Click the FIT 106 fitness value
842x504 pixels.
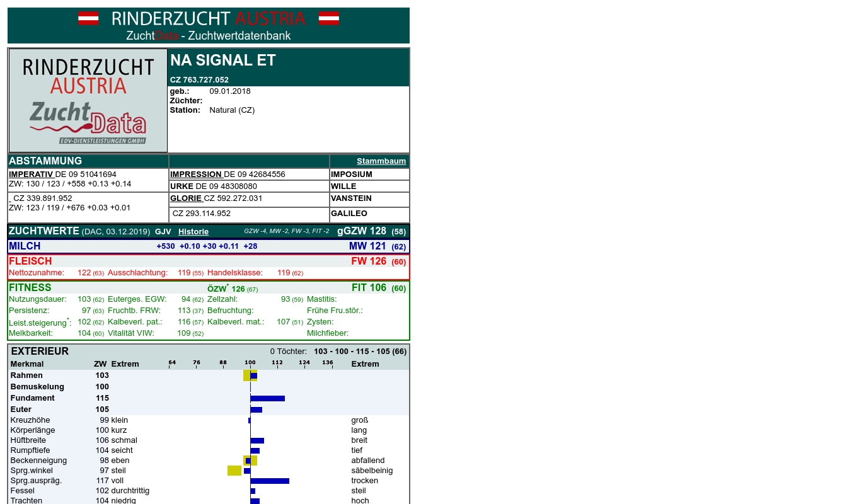369,288
